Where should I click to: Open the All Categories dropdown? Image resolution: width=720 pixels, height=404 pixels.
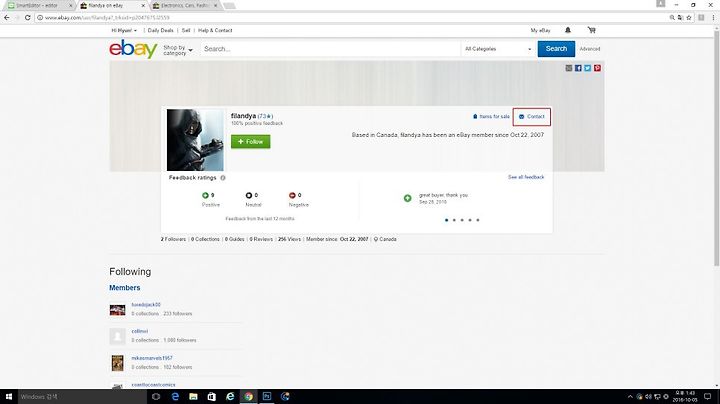pyautogui.click(x=498, y=49)
